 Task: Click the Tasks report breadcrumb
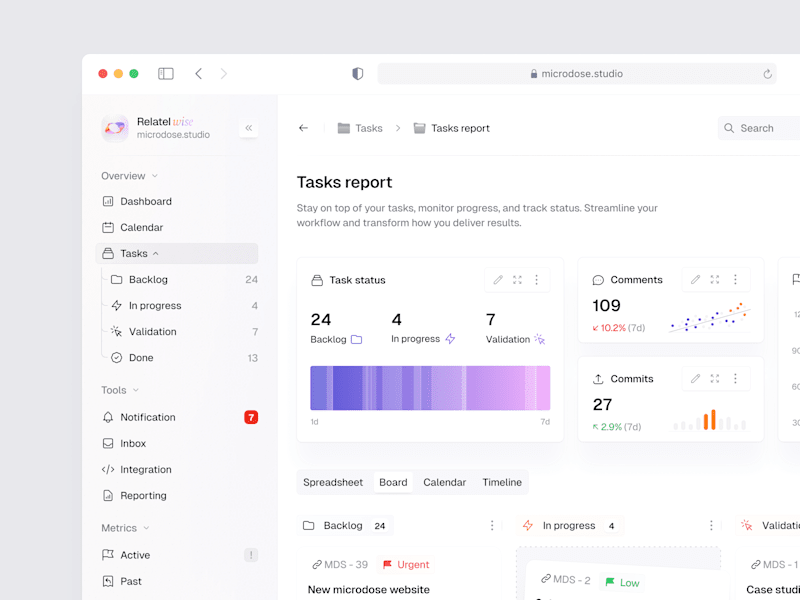[452, 128]
